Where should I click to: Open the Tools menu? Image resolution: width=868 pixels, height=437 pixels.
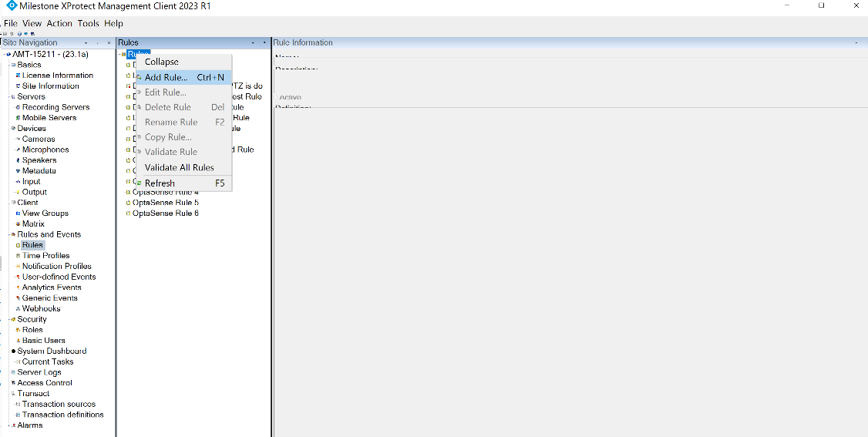point(89,23)
